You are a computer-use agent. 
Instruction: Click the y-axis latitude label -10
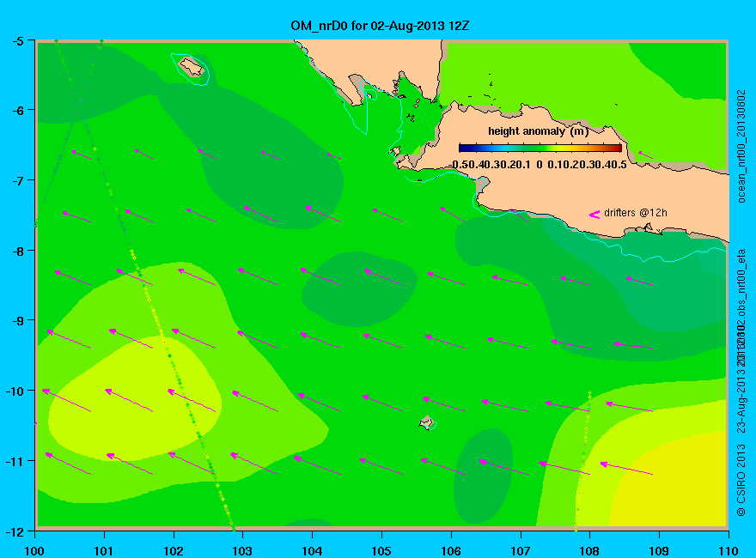[15, 391]
